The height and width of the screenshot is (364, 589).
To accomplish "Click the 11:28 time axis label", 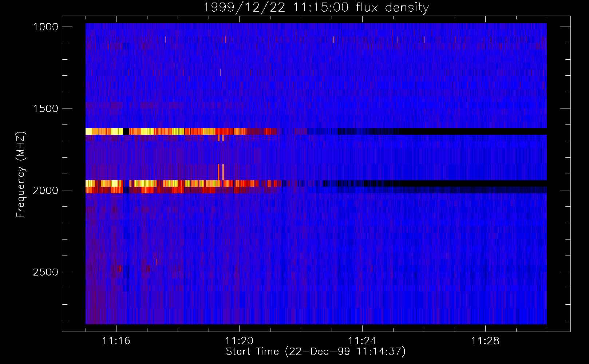I will pyautogui.click(x=485, y=341).
